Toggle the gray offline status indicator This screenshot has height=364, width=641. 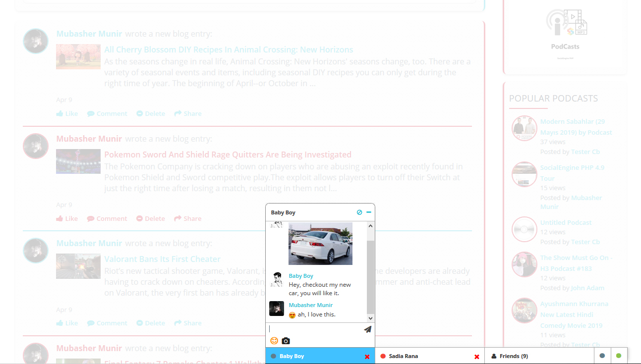point(602,356)
